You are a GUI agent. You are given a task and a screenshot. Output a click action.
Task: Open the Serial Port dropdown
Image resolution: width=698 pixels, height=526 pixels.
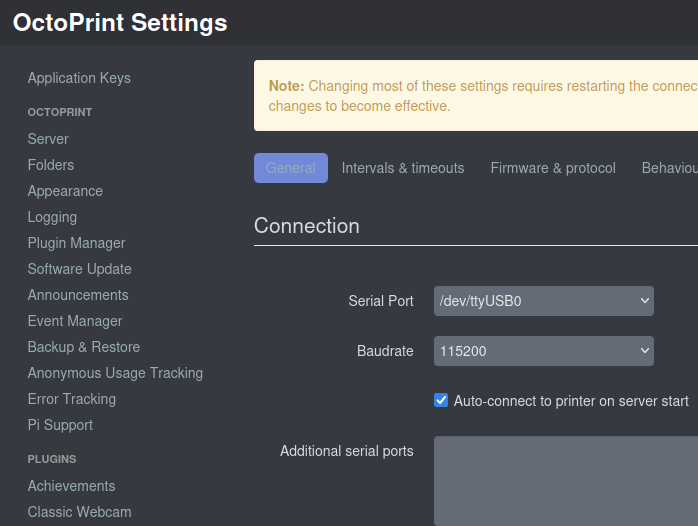(x=544, y=301)
